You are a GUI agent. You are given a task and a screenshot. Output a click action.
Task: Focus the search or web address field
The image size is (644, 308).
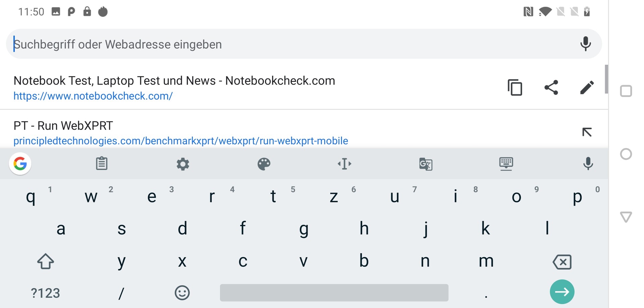[292, 44]
